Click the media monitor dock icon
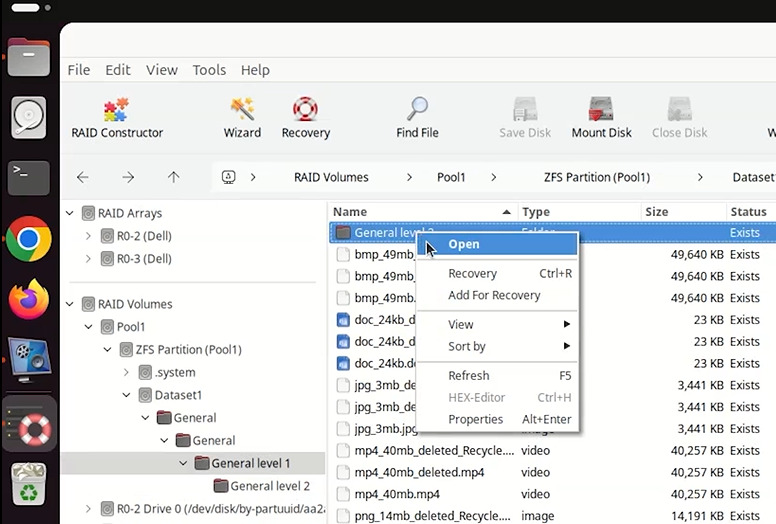 pos(29,360)
